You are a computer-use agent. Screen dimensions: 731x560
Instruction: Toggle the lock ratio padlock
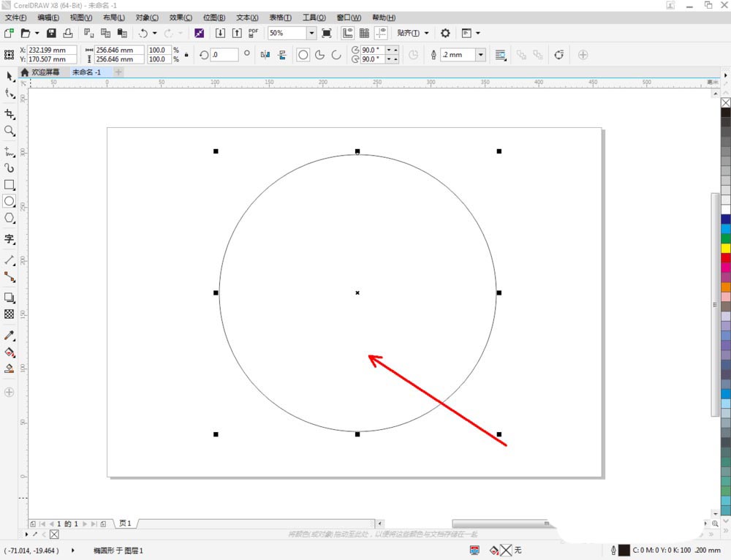tap(186, 55)
